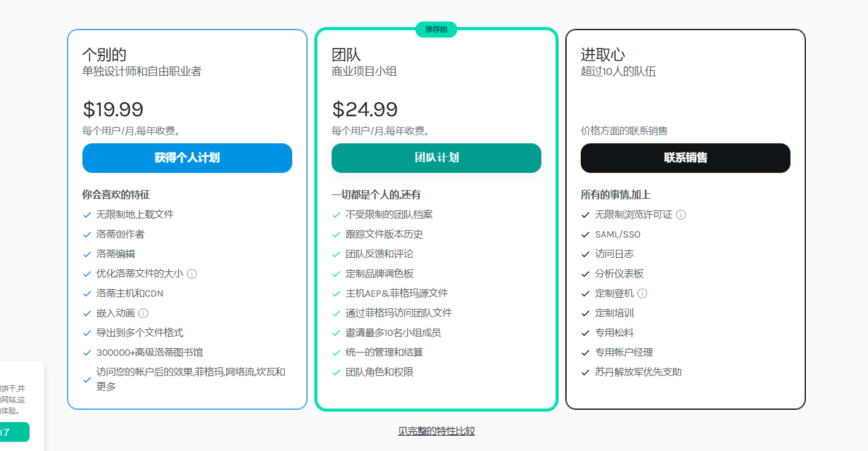Viewport: 868px width, 451px height.
Task: Click green checkmark beside 跟踪文件版本历史
Action: tap(336, 235)
